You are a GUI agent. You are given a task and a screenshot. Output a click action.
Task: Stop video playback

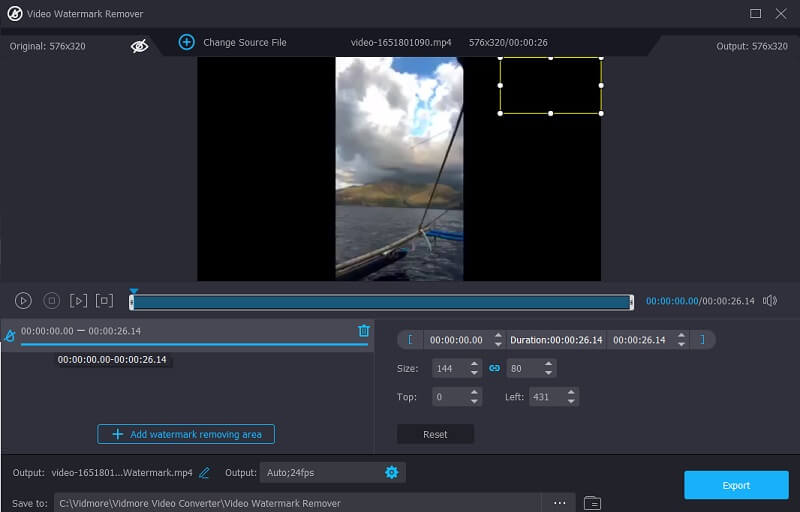(x=52, y=300)
